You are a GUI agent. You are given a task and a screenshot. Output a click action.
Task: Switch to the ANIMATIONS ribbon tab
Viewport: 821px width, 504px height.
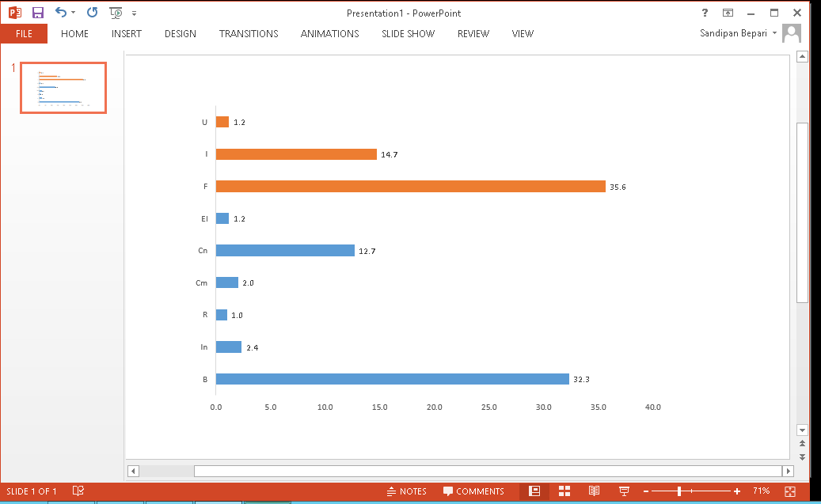click(329, 33)
